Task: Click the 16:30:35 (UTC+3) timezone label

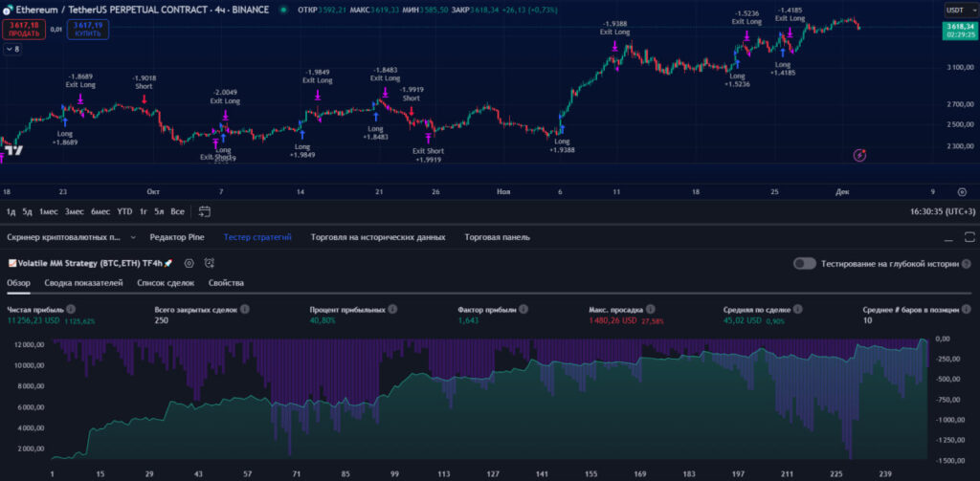Action: point(943,211)
